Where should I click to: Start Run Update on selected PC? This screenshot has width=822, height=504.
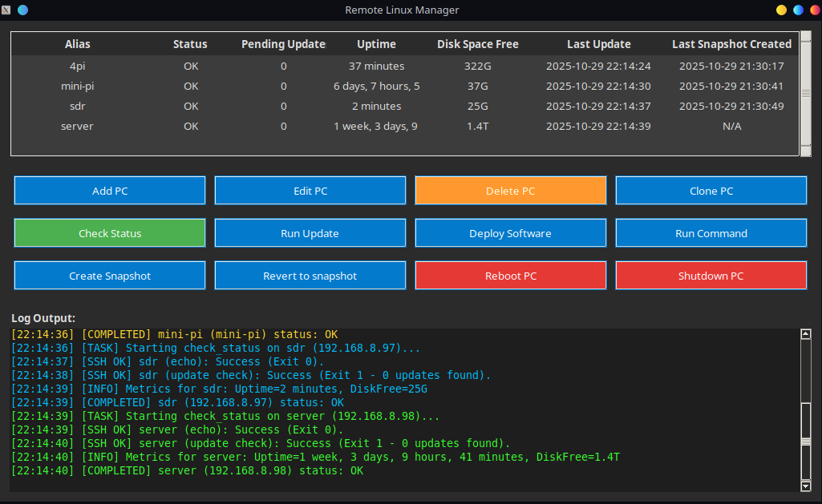coord(310,233)
